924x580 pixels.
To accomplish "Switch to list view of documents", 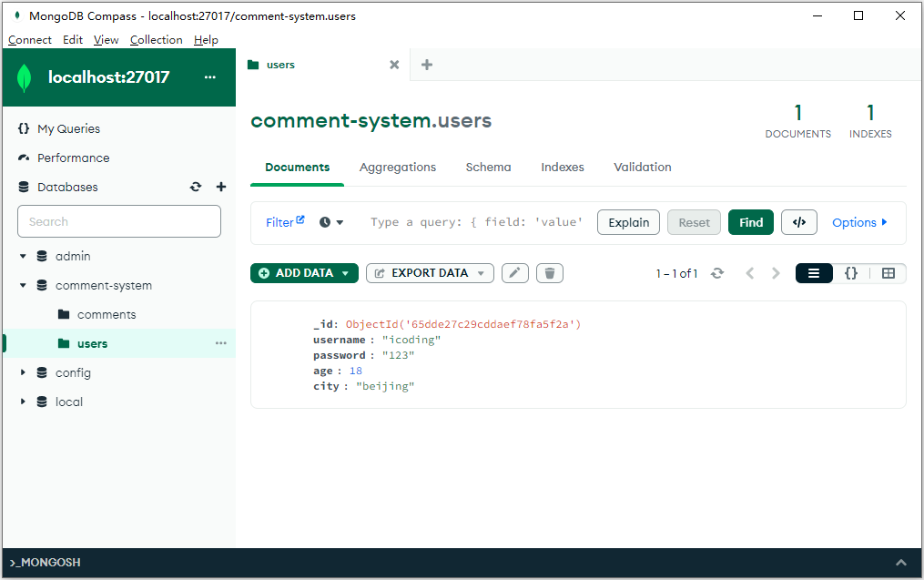I will (x=814, y=273).
